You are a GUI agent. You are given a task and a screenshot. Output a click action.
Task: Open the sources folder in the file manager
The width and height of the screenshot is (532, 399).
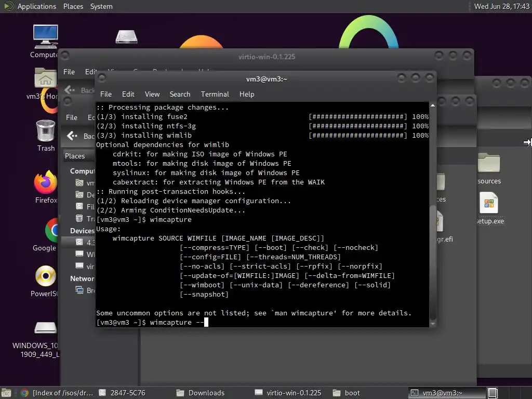pos(489,163)
